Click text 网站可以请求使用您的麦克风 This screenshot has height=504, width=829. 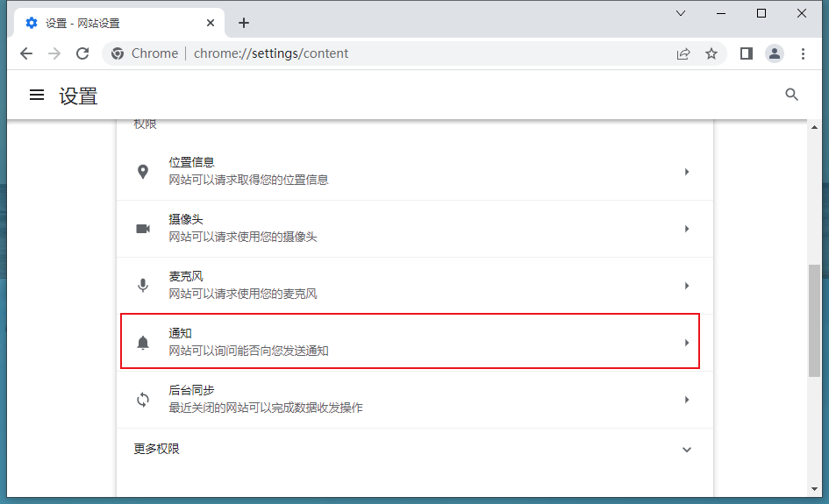(243, 294)
